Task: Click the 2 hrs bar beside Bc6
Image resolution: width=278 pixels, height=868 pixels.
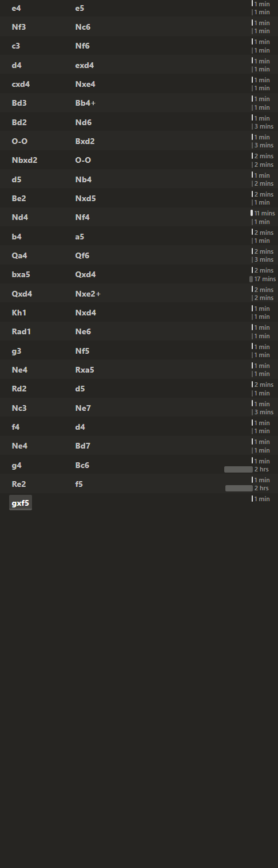Action: point(239,469)
